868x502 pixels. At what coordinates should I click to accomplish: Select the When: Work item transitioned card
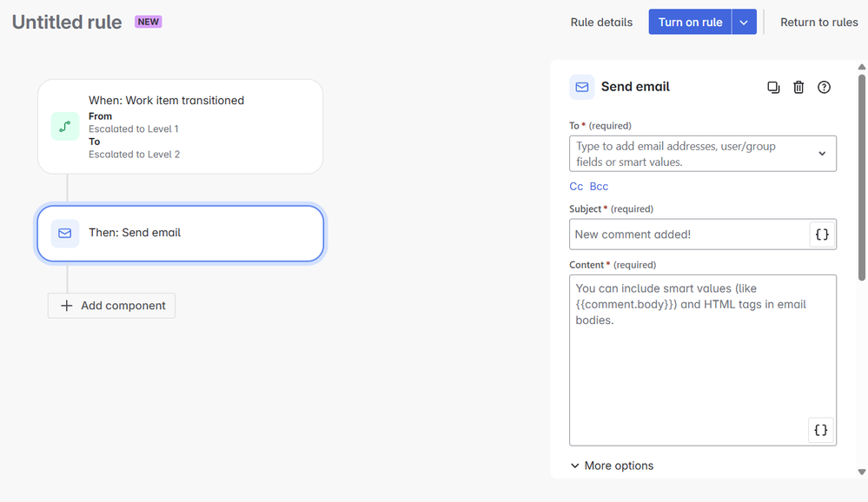pyautogui.click(x=181, y=127)
